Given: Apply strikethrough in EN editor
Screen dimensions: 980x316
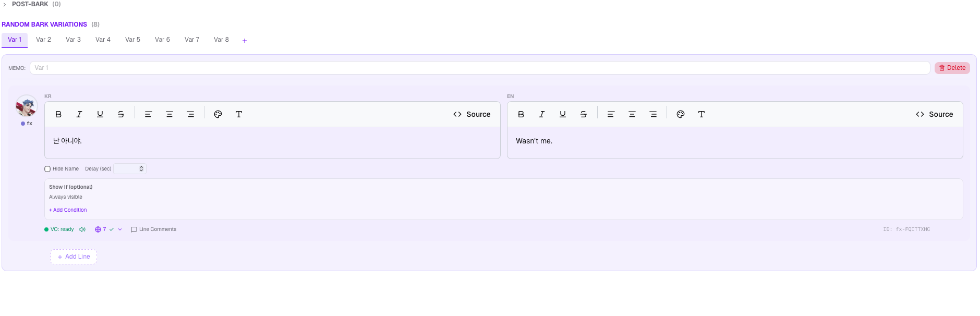Looking at the screenshot, I should (583, 114).
